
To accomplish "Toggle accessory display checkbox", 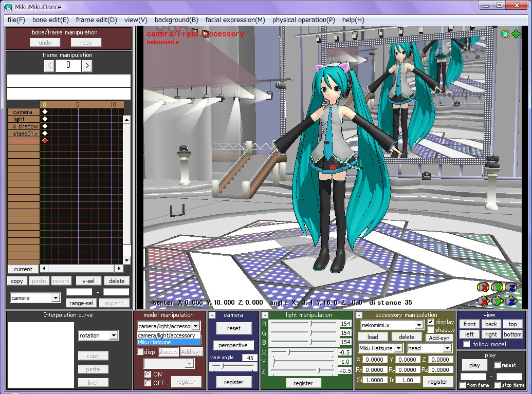I will click(x=431, y=322).
